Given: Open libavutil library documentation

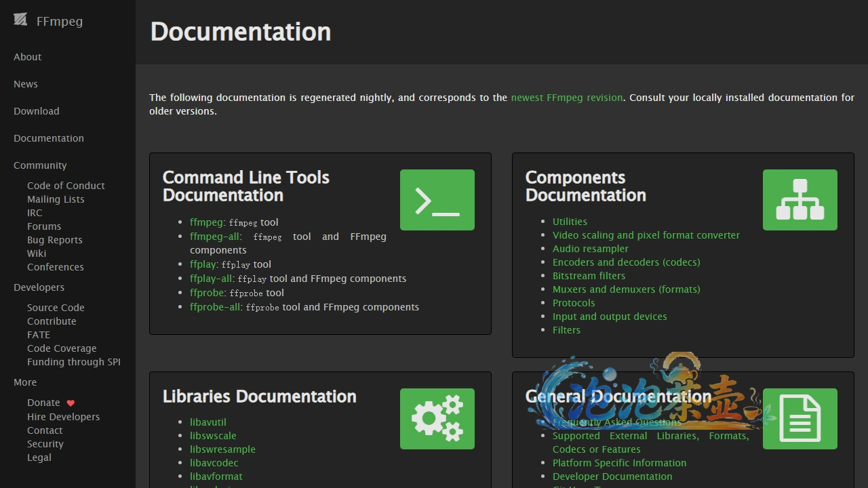Looking at the screenshot, I should tap(208, 422).
